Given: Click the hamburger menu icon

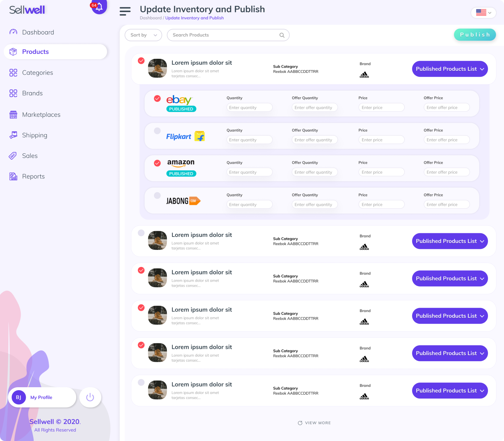Looking at the screenshot, I should pyautogui.click(x=125, y=11).
